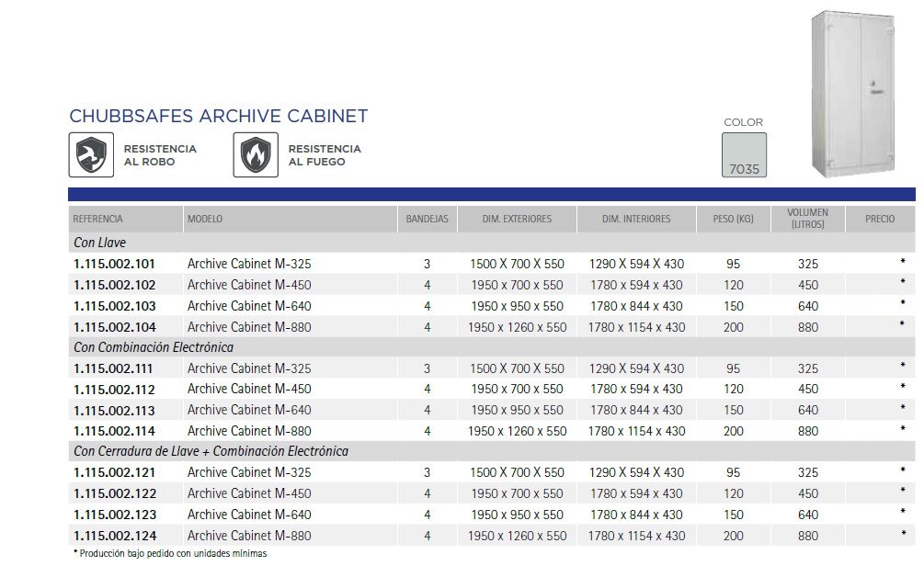Click the fire resistance flame icon

[256, 154]
